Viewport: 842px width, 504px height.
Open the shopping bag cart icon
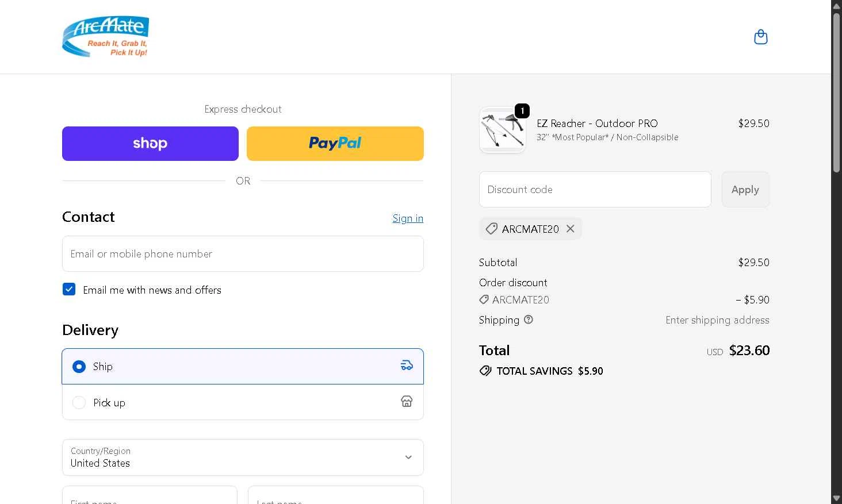coord(760,37)
